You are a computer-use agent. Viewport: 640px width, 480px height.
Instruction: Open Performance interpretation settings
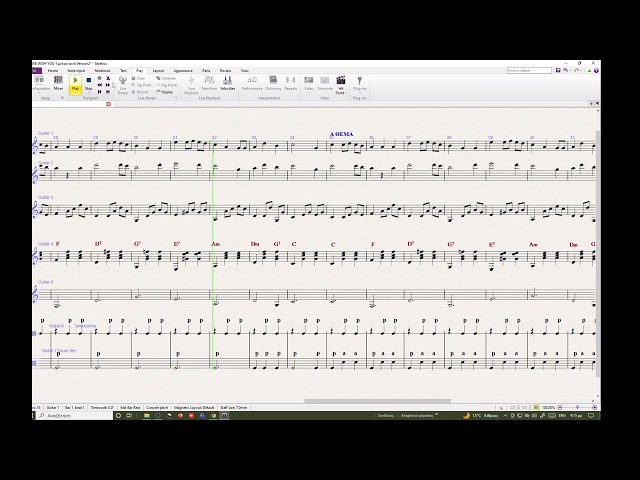coord(252,83)
